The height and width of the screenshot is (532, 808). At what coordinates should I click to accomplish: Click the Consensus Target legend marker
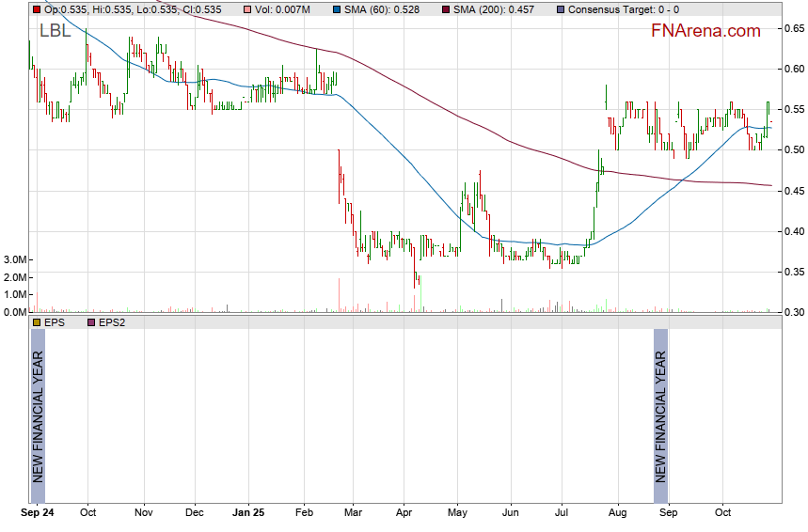pyautogui.click(x=562, y=8)
